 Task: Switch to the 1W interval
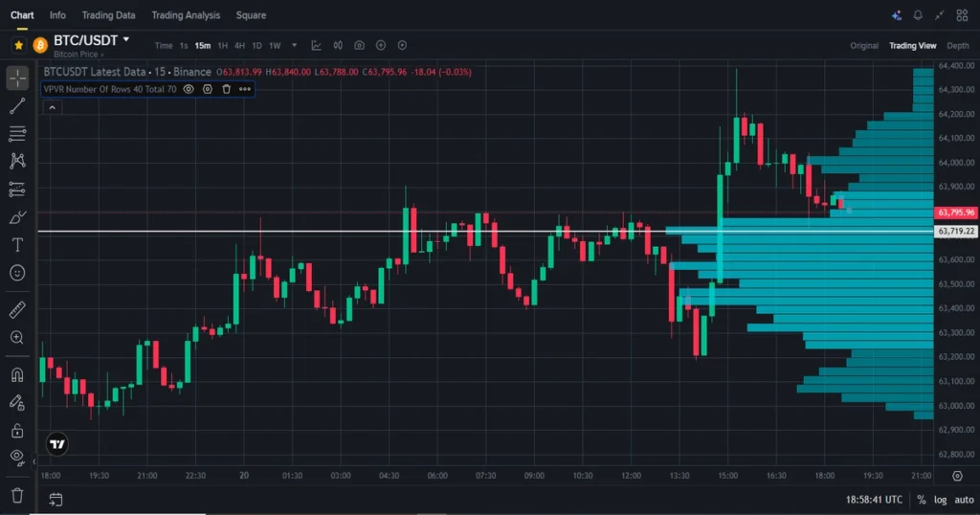(275, 46)
